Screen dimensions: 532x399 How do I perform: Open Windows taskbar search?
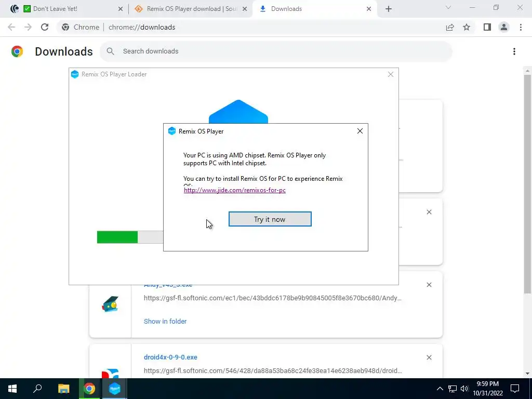point(37,389)
